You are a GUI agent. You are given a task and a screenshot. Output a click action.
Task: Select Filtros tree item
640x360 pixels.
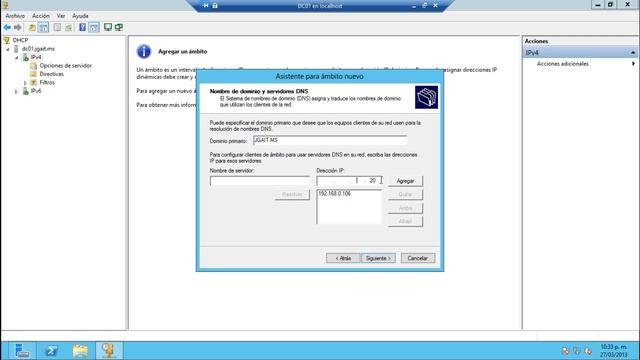(47, 82)
